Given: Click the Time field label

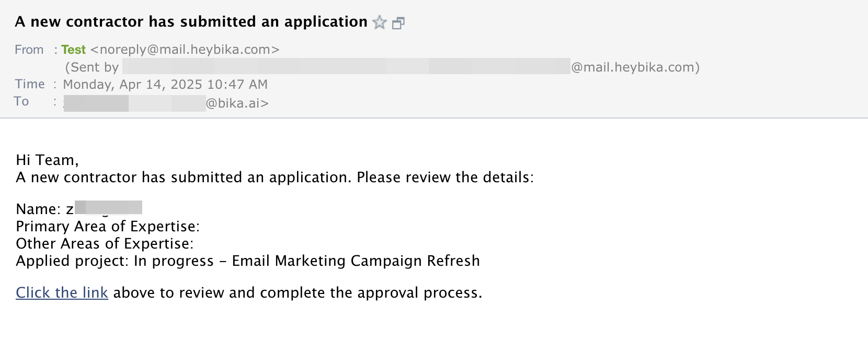Looking at the screenshot, I should pyautogui.click(x=30, y=84).
